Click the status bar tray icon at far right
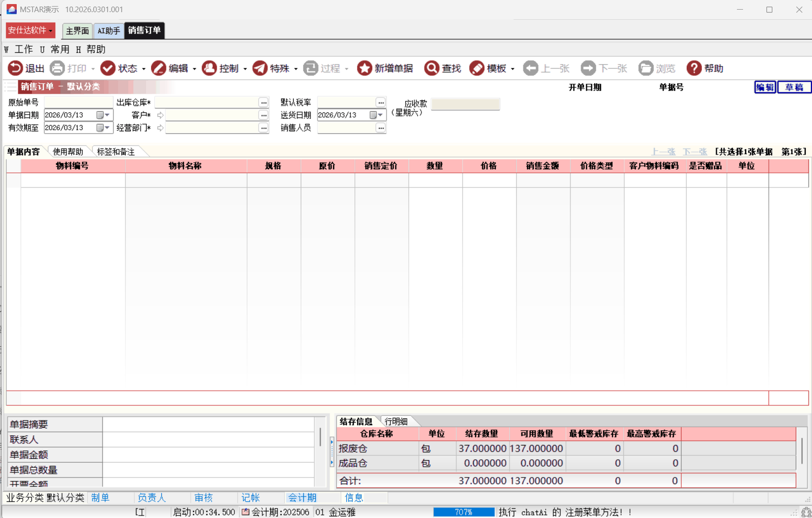 (806, 512)
